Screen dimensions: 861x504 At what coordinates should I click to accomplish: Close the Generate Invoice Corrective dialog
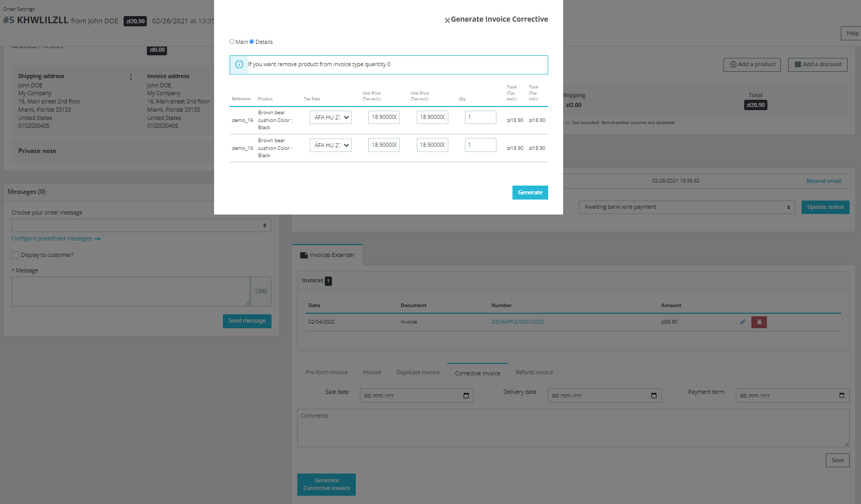[447, 21]
